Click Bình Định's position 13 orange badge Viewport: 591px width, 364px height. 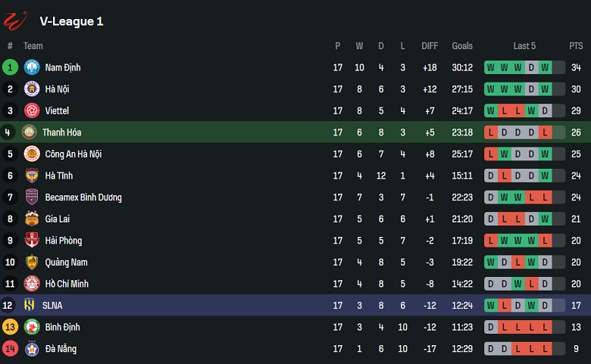(x=11, y=328)
